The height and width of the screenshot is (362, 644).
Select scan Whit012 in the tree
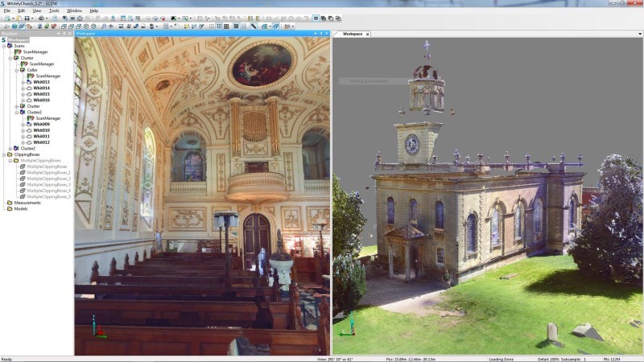click(42, 142)
